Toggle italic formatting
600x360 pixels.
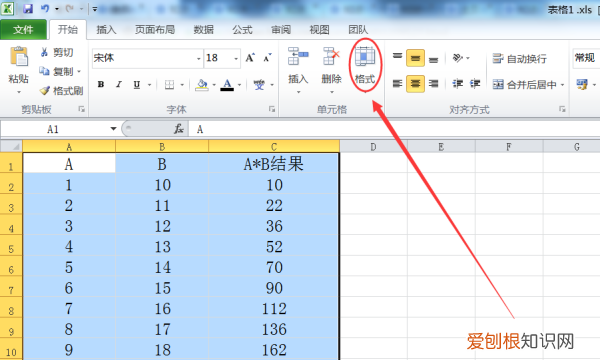pyautogui.click(x=119, y=85)
